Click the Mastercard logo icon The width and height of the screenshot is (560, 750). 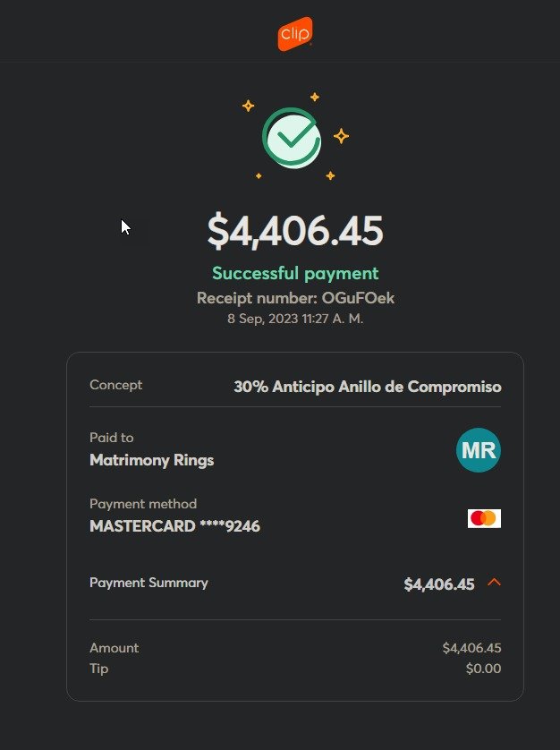pyautogui.click(x=484, y=518)
